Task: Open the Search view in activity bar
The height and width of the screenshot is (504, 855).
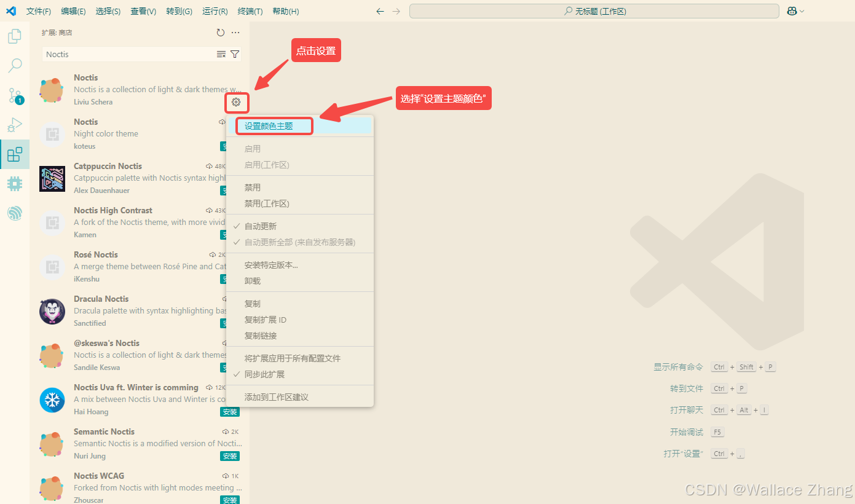Action: pyautogui.click(x=15, y=65)
